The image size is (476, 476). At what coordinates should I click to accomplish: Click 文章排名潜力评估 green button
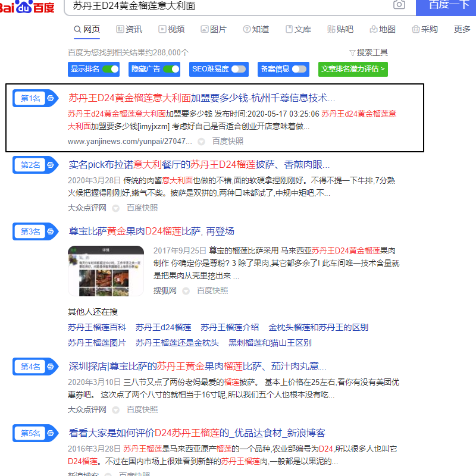tap(353, 69)
